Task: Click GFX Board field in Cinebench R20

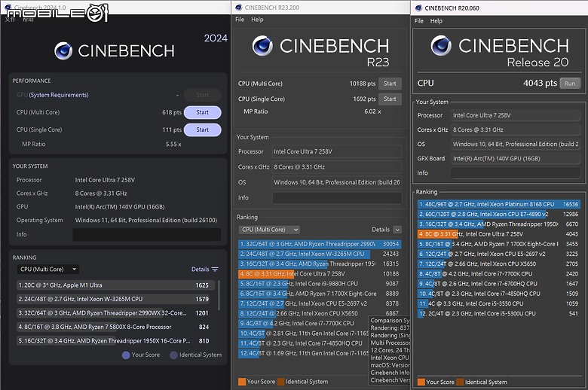Action: pos(516,158)
